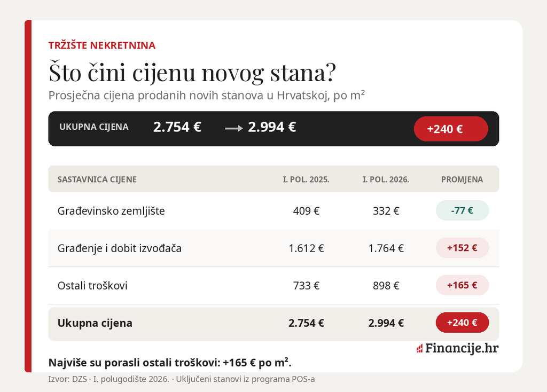This screenshot has height=392, width=547.
Task: Click the Izvor: DZS source footnote
Action: tap(182, 379)
